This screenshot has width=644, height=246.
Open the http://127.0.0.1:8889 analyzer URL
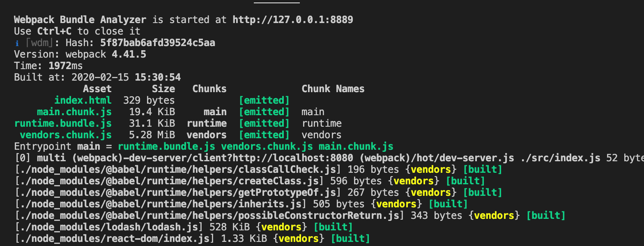(x=292, y=20)
